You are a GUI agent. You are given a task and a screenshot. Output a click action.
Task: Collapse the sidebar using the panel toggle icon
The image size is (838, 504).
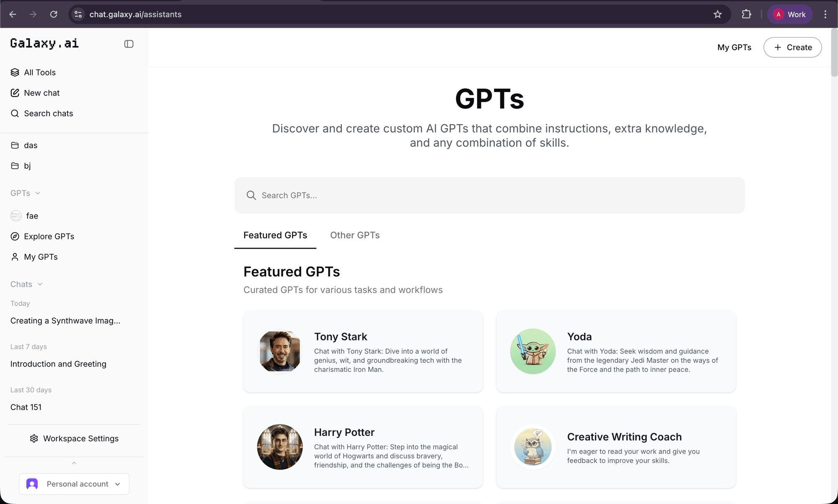(x=129, y=44)
